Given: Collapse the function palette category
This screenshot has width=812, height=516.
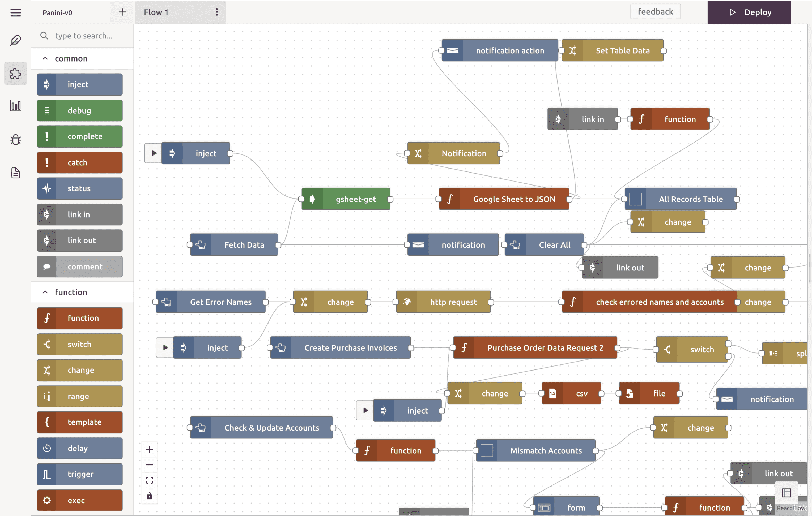Looking at the screenshot, I should pos(45,292).
